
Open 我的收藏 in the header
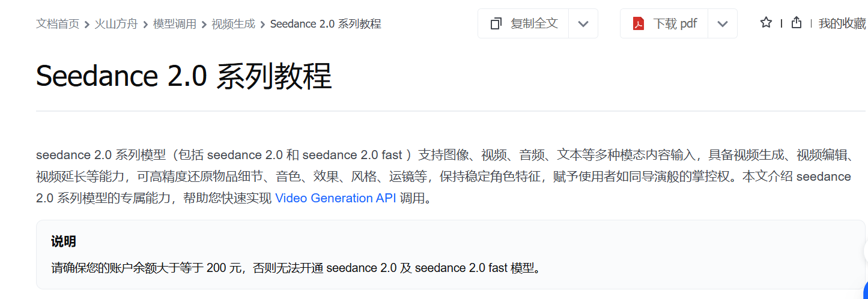(x=842, y=23)
